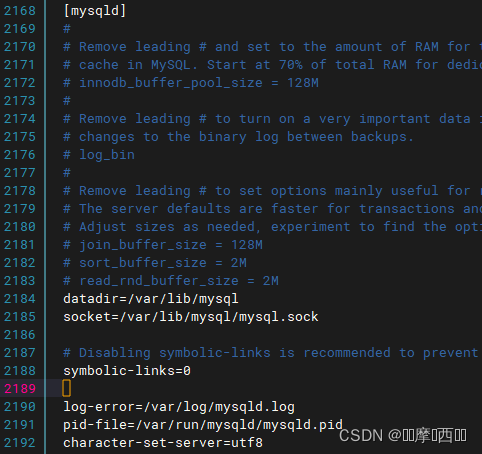
Task: Click line number 2168 in the gutter
Action: [20, 11]
